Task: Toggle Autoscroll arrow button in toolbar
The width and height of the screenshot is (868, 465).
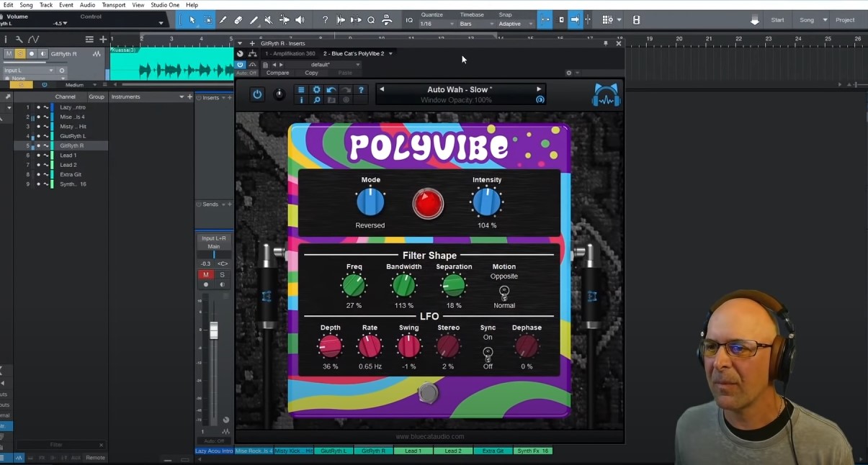Action: [x=575, y=20]
